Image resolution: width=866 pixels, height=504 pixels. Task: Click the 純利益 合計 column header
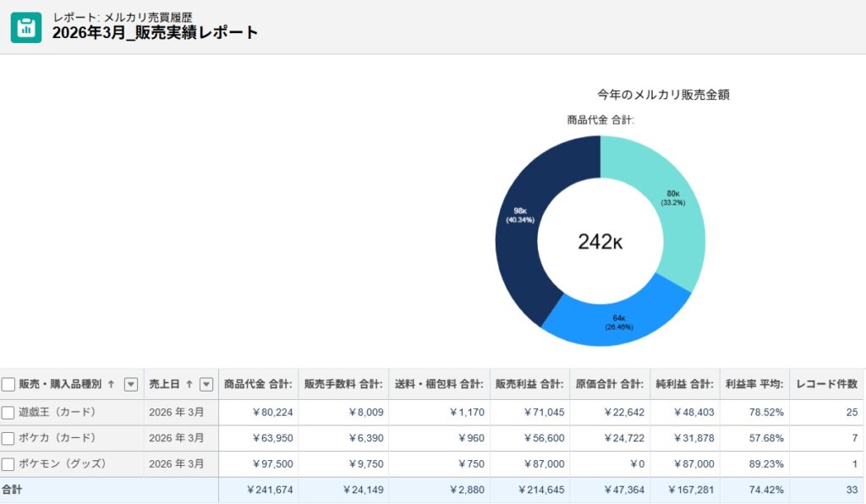click(683, 384)
